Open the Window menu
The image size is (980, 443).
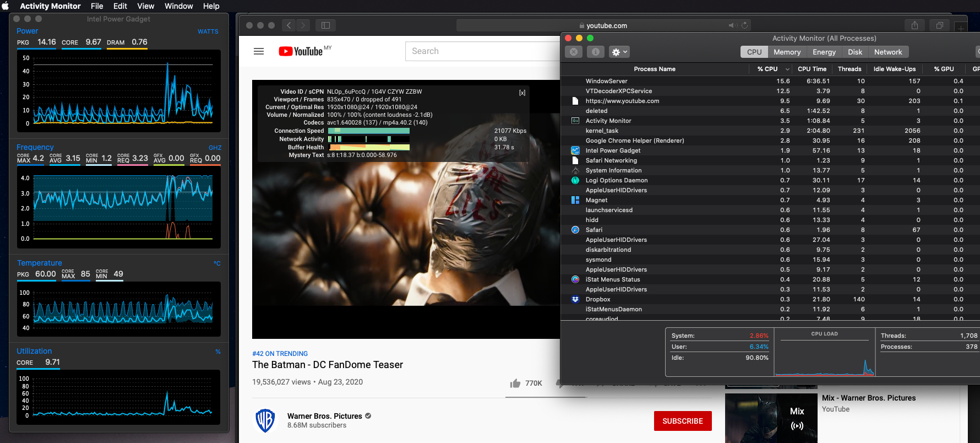178,6
